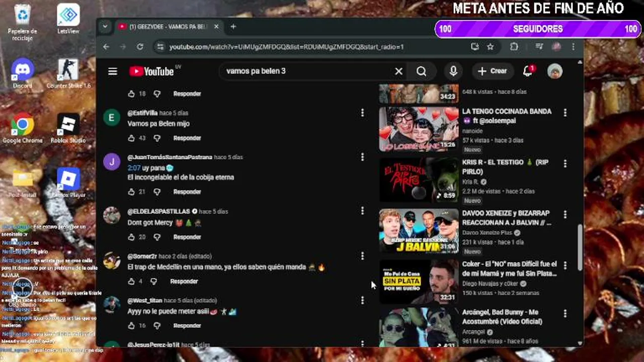Reply to @ELDELASPASTILLAS with Responder
The width and height of the screenshot is (644, 362).
pos(187,237)
